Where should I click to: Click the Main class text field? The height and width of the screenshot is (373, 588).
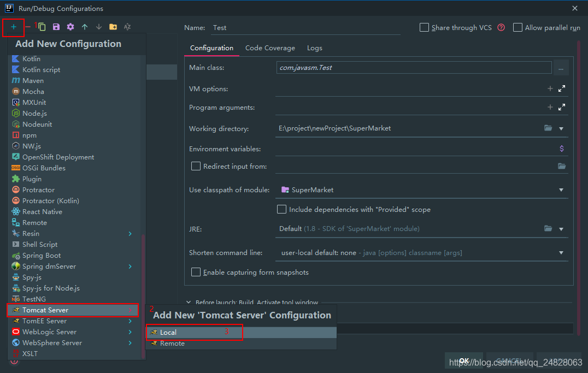(x=414, y=68)
